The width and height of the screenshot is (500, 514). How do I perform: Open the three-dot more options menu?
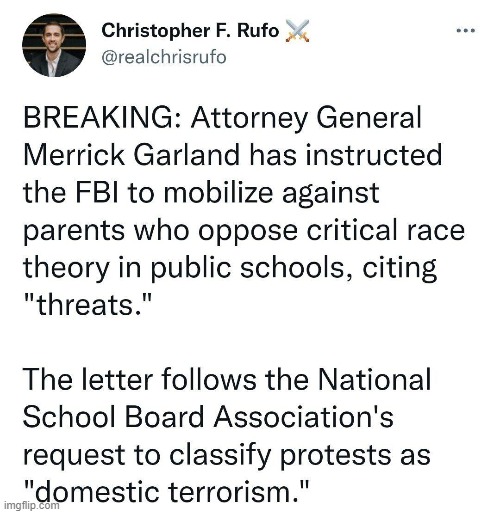pos(466,31)
